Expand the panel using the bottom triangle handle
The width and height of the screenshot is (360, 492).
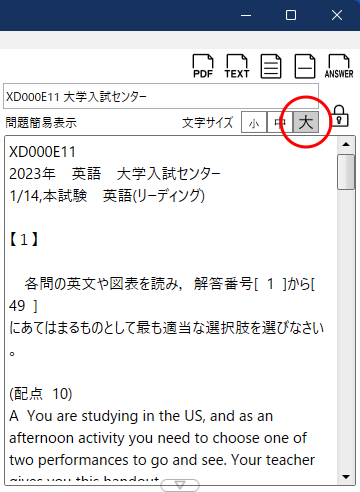point(180,485)
